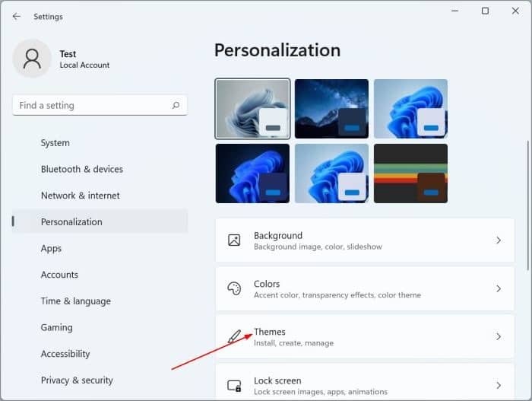Select the starry night sky theme
The width and height of the screenshot is (532, 401).
(x=331, y=109)
